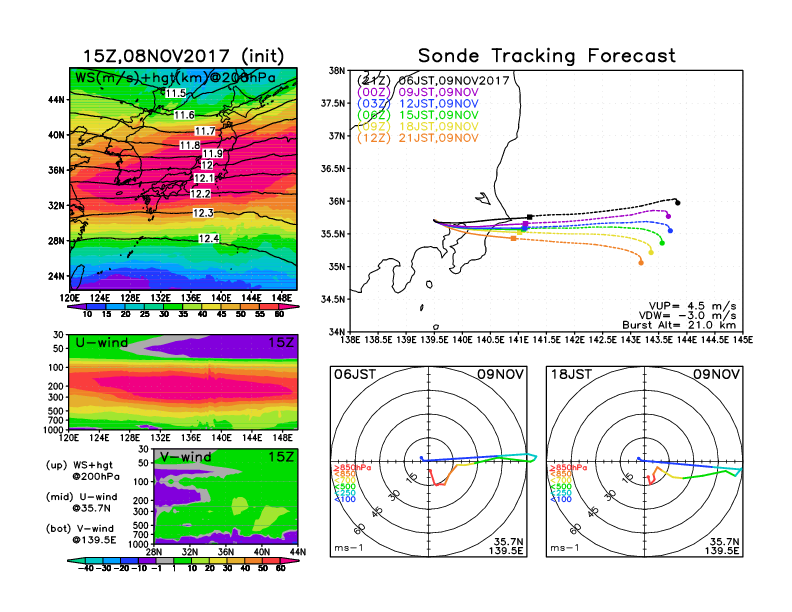Select the yellow (09Z) 18JST legend entry
792x612 pixels.
(x=417, y=127)
